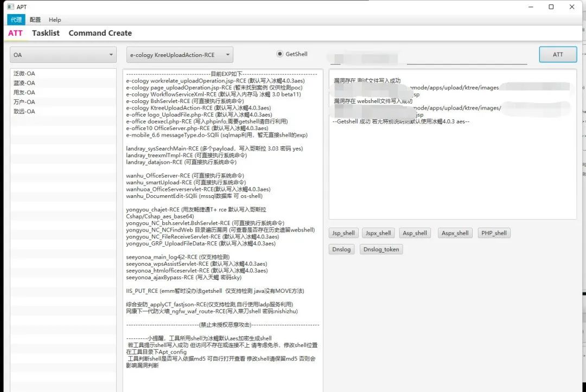586x392 pixels.
Task: Click the Dnslog button
Action: click(342, 249)
